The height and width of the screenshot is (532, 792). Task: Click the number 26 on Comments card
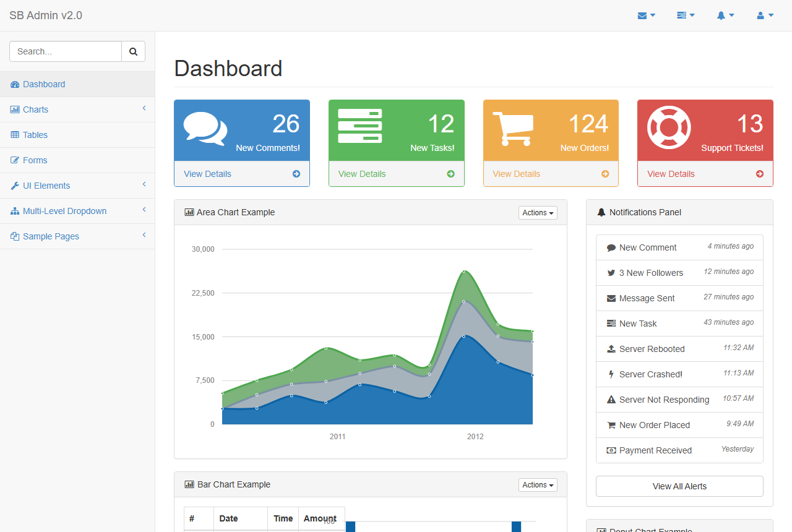286,124
